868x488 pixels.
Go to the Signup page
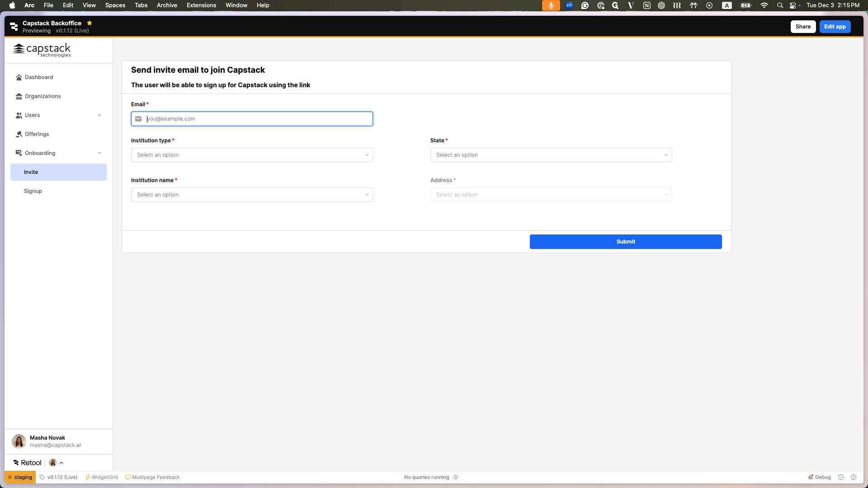58,191
